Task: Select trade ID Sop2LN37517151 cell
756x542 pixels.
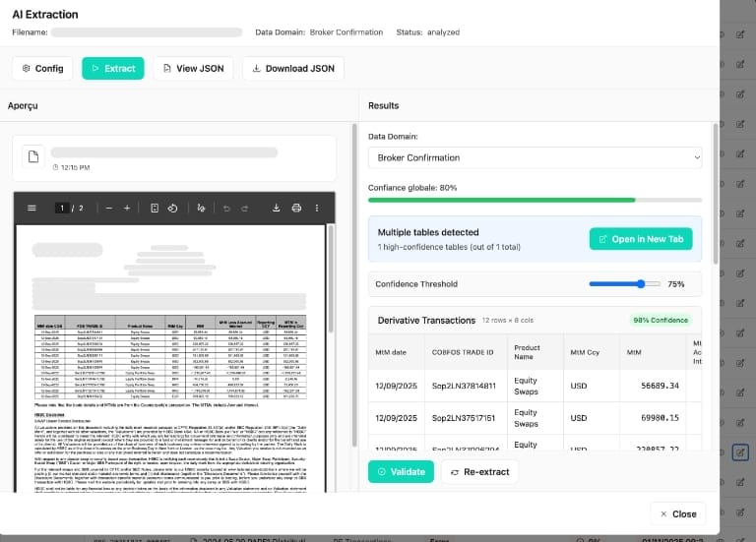Action: [x=464, y=418]
